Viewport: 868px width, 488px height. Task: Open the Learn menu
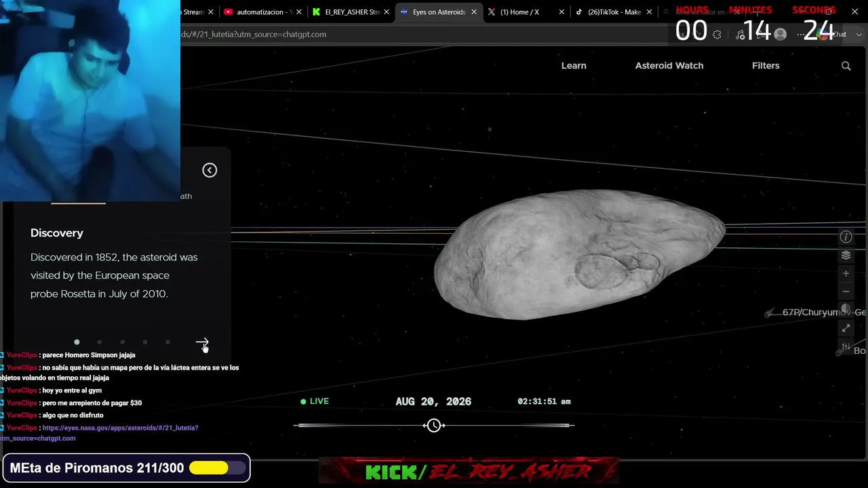coord(574,66)
